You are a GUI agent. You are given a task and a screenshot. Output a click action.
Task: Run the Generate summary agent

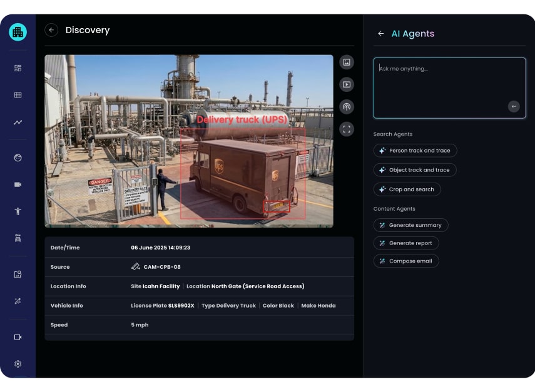coord(410,225)
